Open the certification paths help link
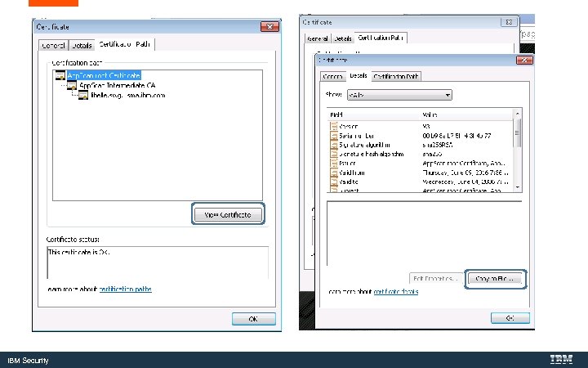Viewport: 588px width, 368px height. (125, 289)
